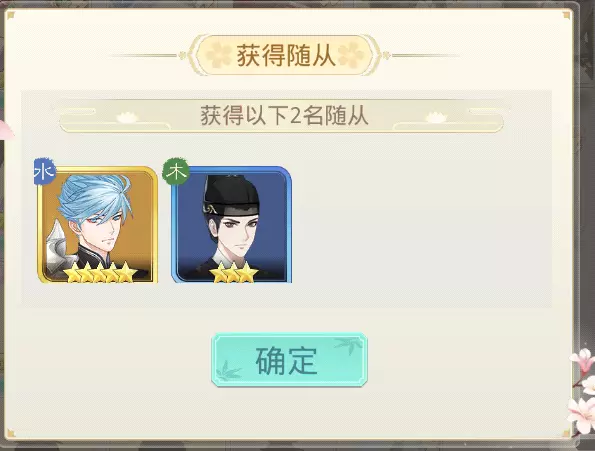This screenshot has height=451, width=595.
Task: Select the black-hat follower portrait
Action: click(231, 225)
